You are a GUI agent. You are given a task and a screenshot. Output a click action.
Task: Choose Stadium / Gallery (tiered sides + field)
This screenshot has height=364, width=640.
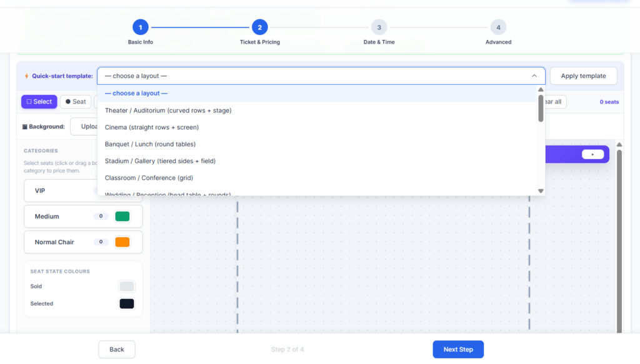click(x=317, y=161)
